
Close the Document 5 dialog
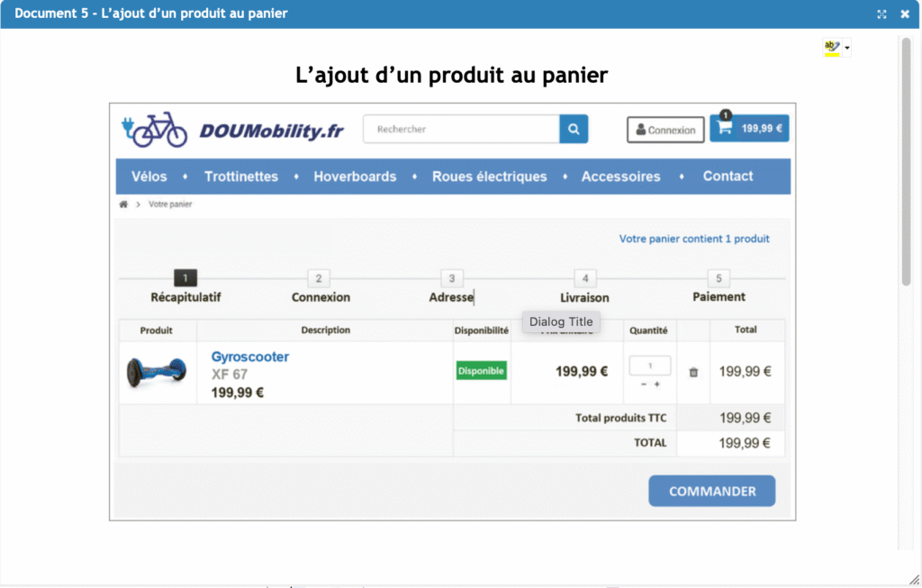(x=904, y=14)
